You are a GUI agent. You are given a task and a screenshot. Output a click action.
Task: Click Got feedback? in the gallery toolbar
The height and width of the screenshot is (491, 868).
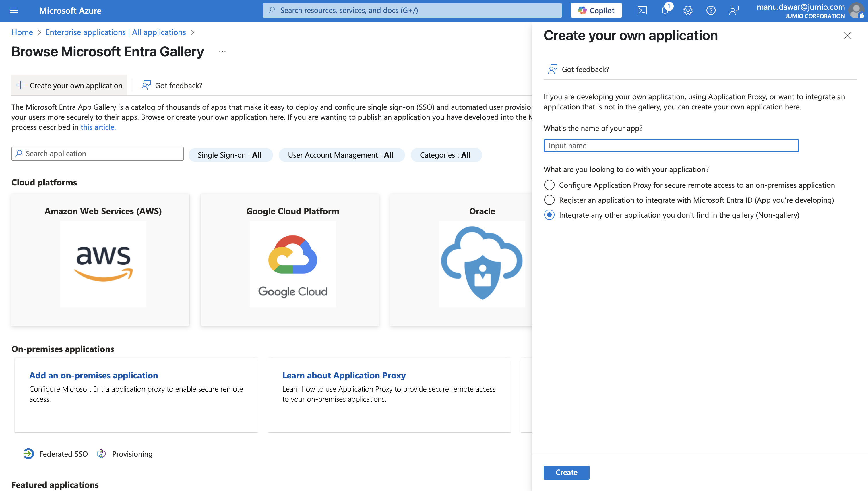pyautogui.click(x=172, y=85)
